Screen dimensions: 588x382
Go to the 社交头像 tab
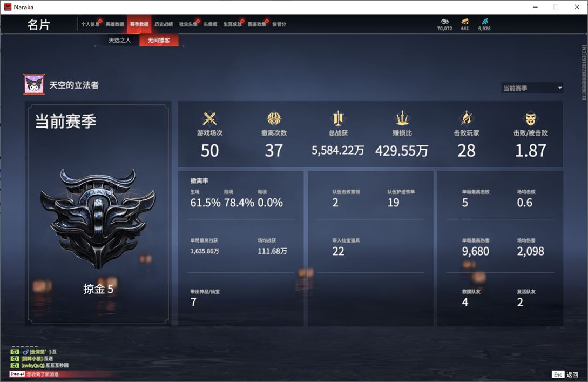(188, 24)
